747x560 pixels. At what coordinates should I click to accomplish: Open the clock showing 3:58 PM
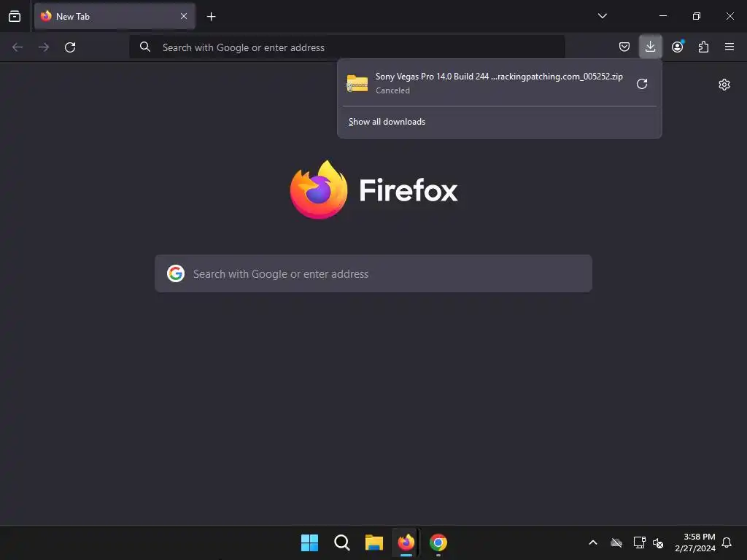pos(695,542)
